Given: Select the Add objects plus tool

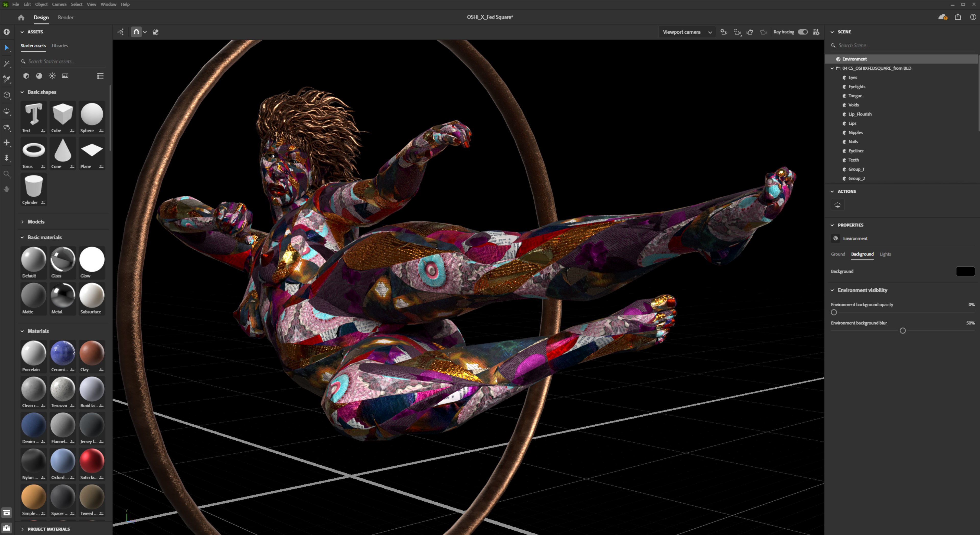Looking at the screenshot, I should [6, 32].
